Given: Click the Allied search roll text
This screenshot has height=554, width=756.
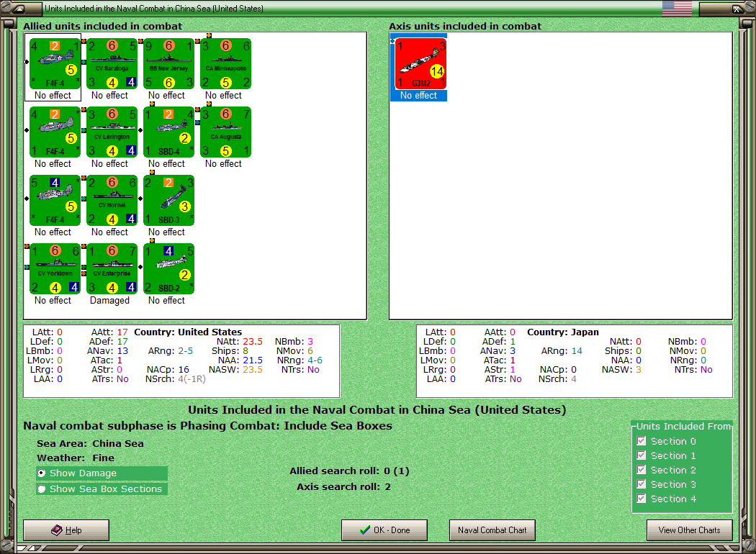Looking at the screenshot, I should [349, 471].
